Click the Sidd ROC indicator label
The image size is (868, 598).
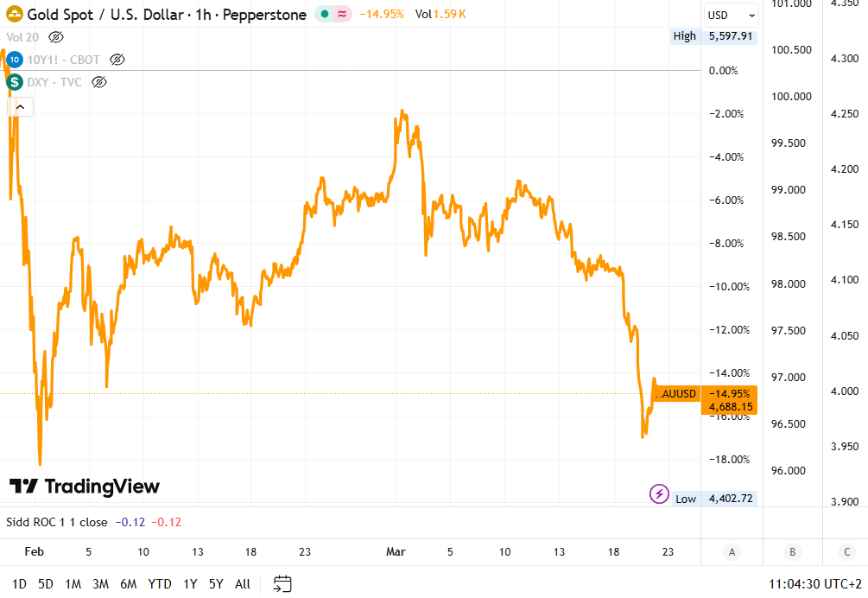click(x=57, y=522)
